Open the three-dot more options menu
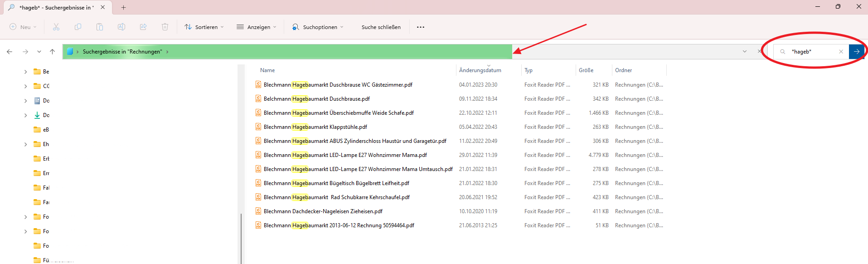 421,27
